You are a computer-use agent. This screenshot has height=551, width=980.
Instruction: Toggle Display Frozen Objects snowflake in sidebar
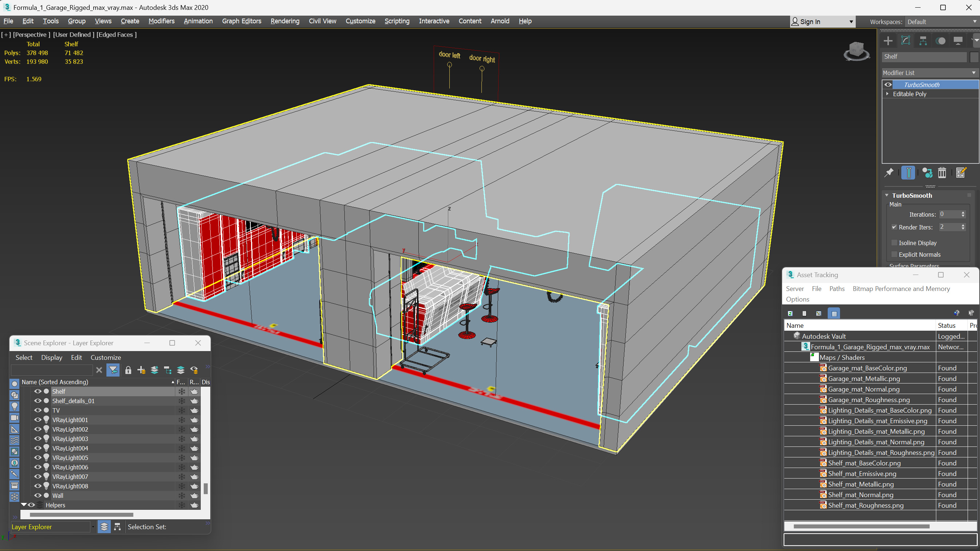15,497
